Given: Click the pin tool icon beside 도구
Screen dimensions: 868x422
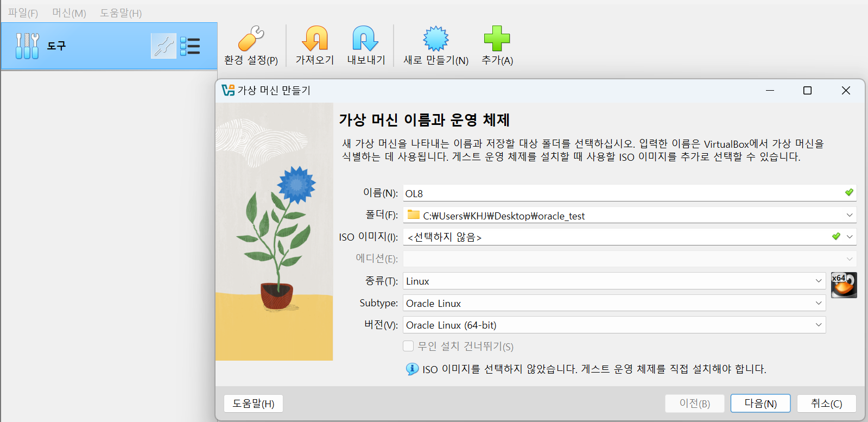Looking at the screenshot, I should click(x=163, y=46).
